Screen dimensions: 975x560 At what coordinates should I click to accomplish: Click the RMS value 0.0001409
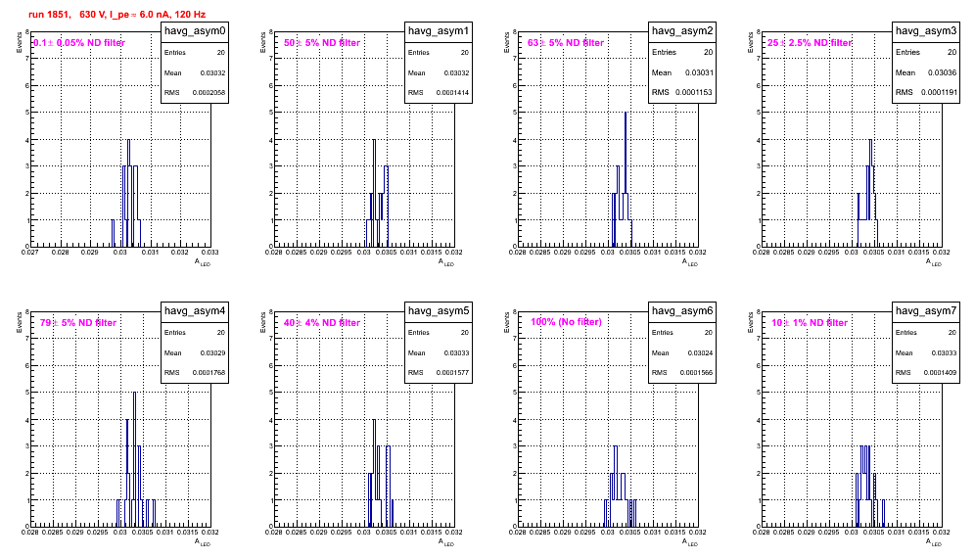click(x=940, y=373)
